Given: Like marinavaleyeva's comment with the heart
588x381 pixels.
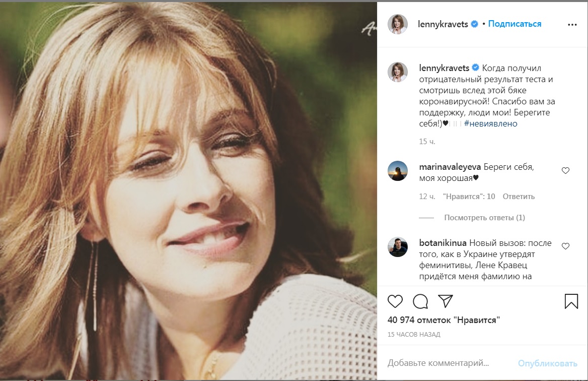Looking at the screenshot, I should (x=565, y=170).
